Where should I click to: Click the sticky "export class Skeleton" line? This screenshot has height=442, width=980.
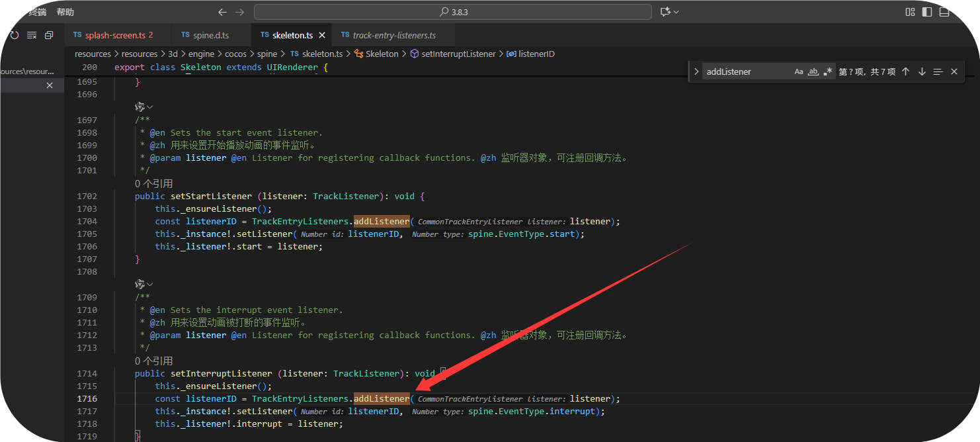click(x=221, y=67)
